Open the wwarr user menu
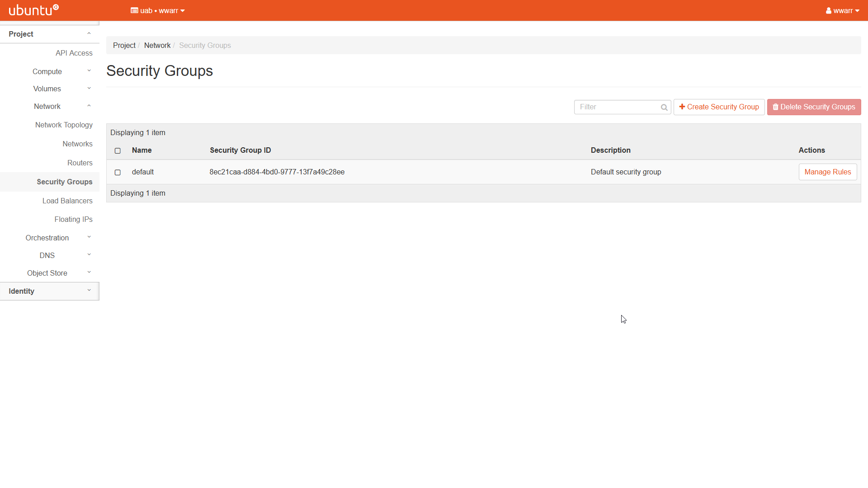Image resolution: width=868 pixels, height=488 pixels. (x=842, y=10)
